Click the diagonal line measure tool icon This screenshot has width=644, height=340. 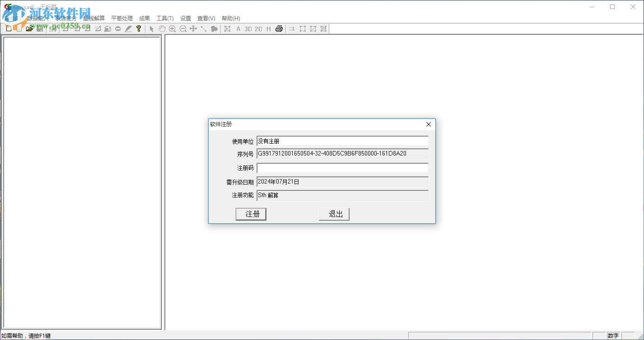coord(204,28)
